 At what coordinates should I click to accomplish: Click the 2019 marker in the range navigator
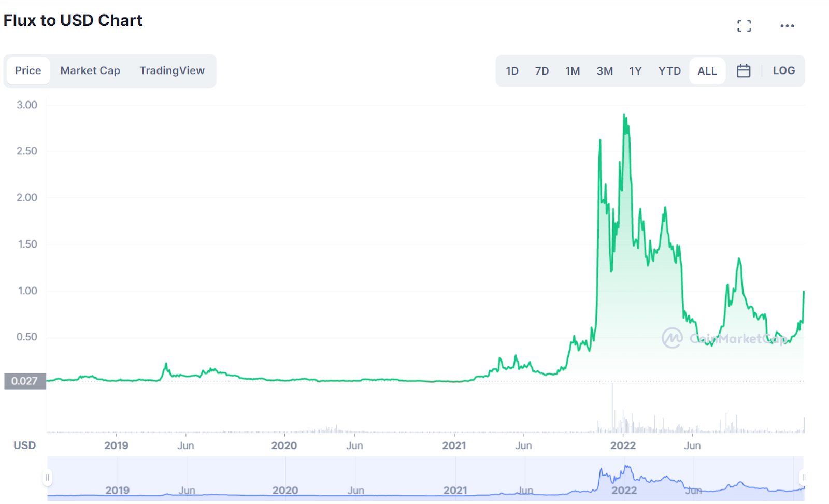117,490
